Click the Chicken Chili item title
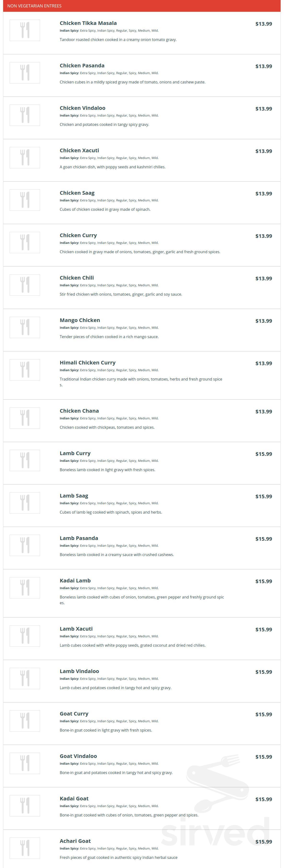Viewport: 284px width, 868px height. [77, 278]
